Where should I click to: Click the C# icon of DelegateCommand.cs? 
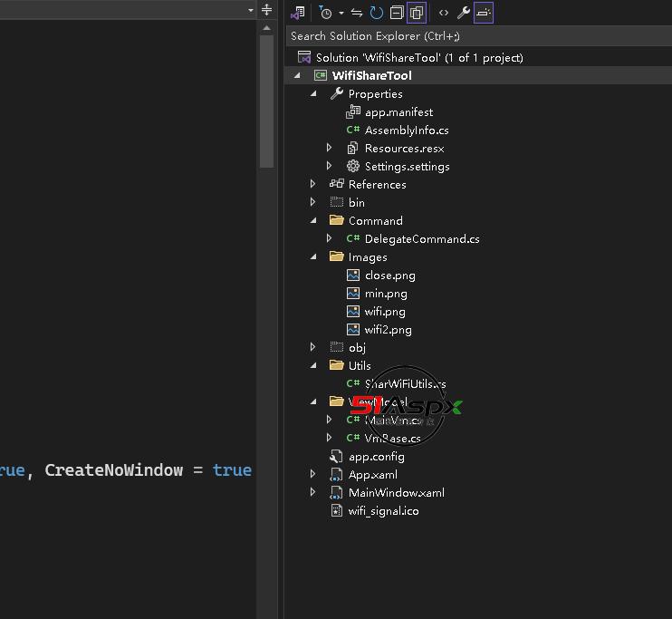point(353,238)
